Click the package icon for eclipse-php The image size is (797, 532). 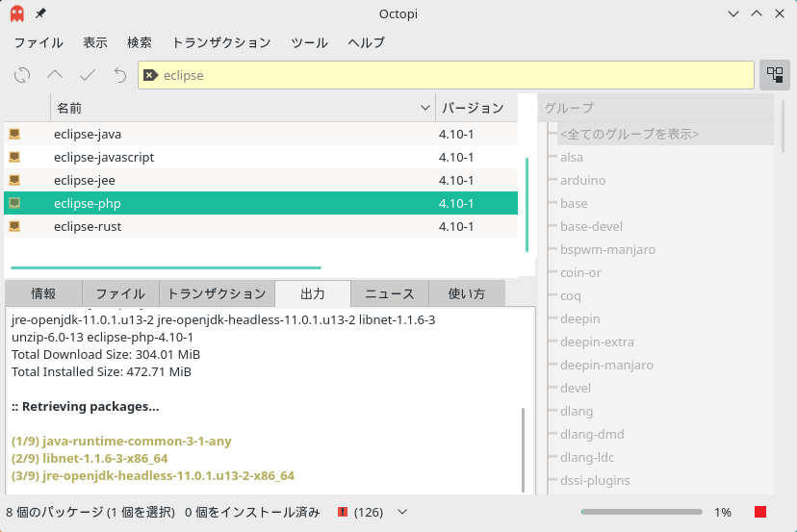pos(14,203)
